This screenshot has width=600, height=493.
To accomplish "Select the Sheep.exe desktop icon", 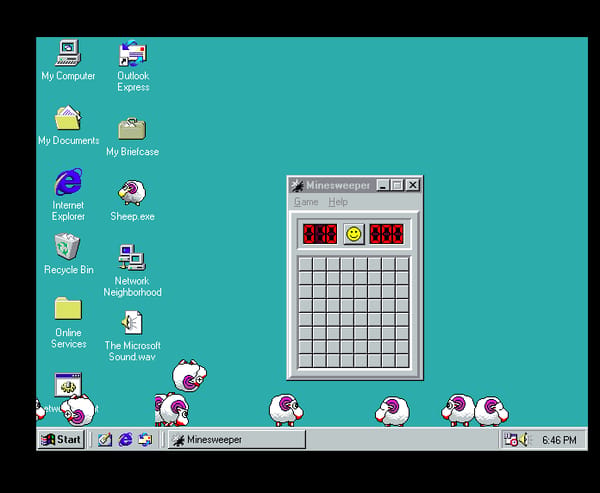I will click(x=132, y=193).
